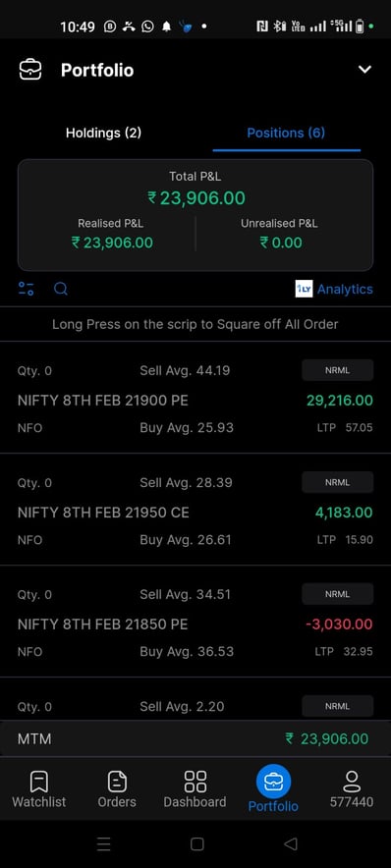Tap the Total P&L summary card
The image size is (391, 868).
(195, 215)
